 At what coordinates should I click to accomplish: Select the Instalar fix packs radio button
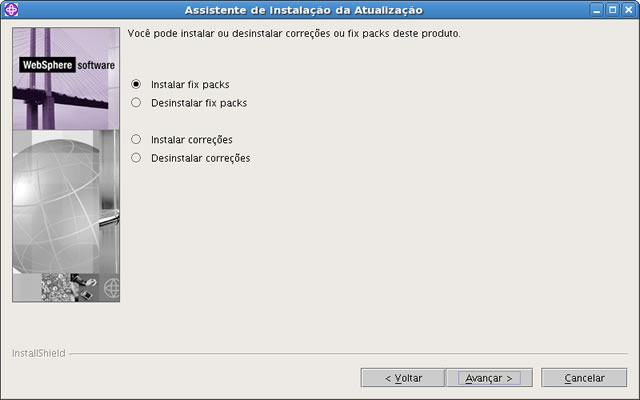136,84
